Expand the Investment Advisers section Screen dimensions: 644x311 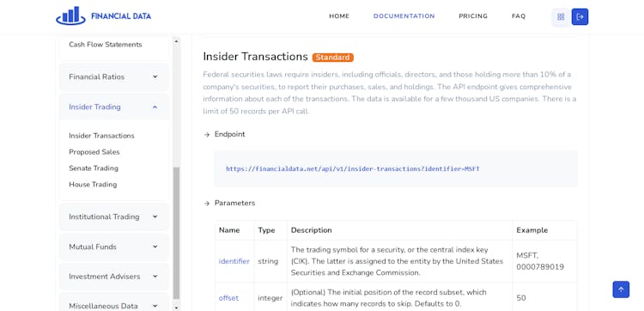(x=113, y=277)
